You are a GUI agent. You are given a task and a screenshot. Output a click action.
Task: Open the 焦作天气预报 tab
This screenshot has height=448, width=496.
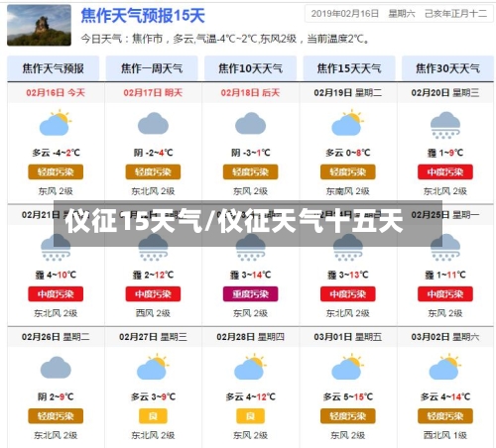53,68
